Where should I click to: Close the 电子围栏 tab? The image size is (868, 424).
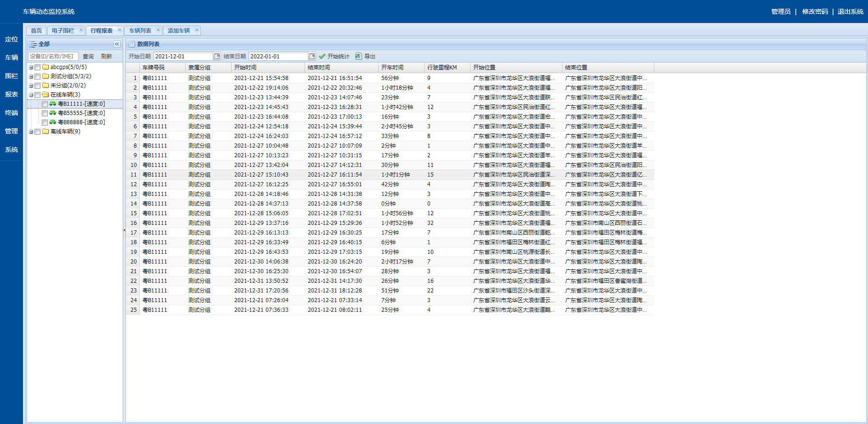pyautogui.click(x=81, y=30)
